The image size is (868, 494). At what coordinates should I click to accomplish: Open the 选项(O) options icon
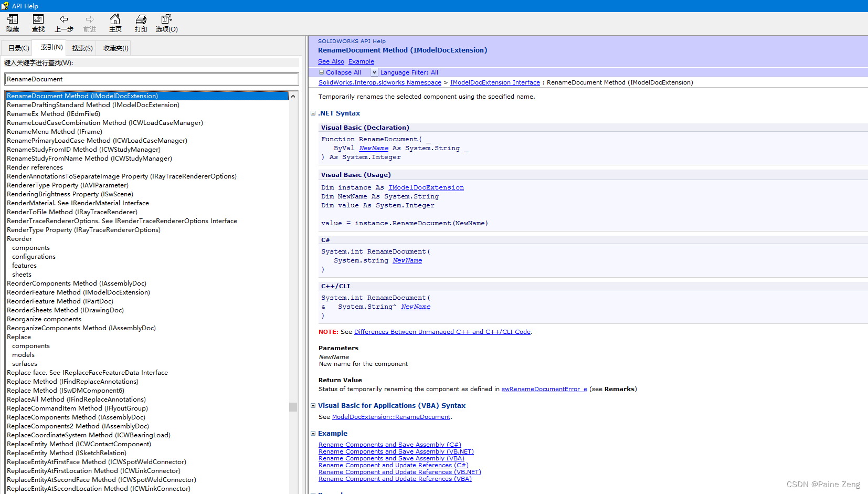pyautogui.click(x=167, y=19)
